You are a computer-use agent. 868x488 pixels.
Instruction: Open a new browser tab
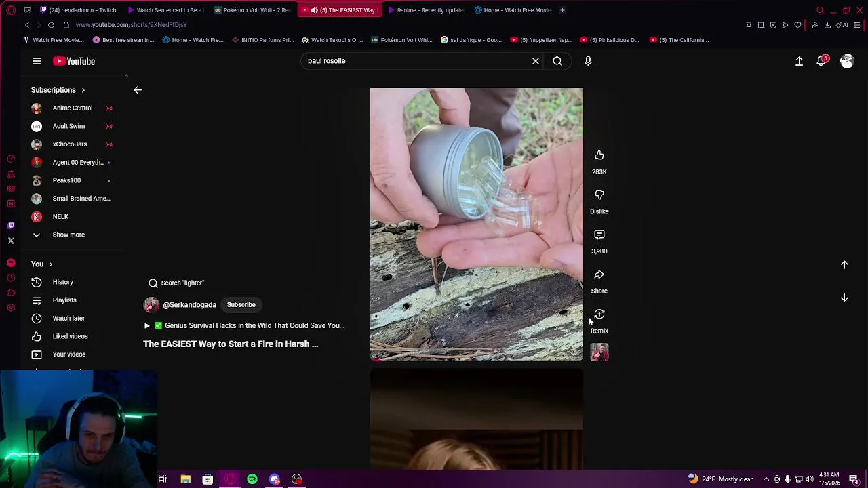point(562,10)
